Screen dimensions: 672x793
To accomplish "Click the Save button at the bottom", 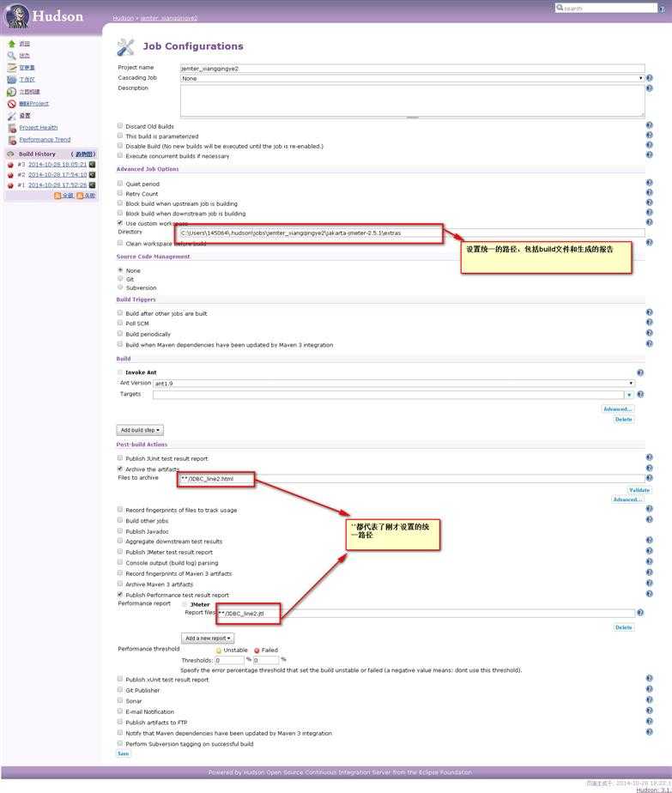I will (x=124, y=754).
